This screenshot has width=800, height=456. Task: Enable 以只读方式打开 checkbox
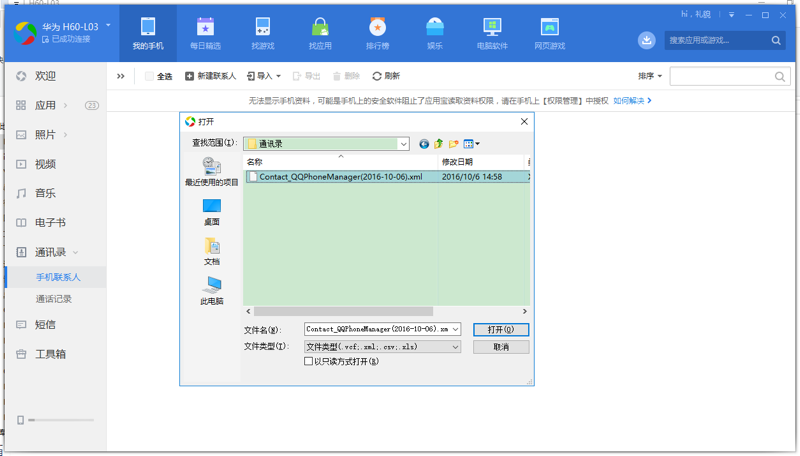click(308, 361)
